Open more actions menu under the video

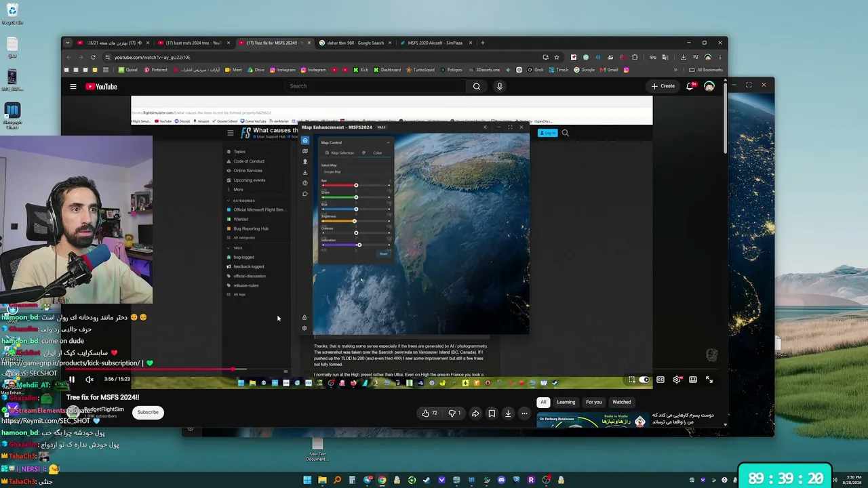524,413
